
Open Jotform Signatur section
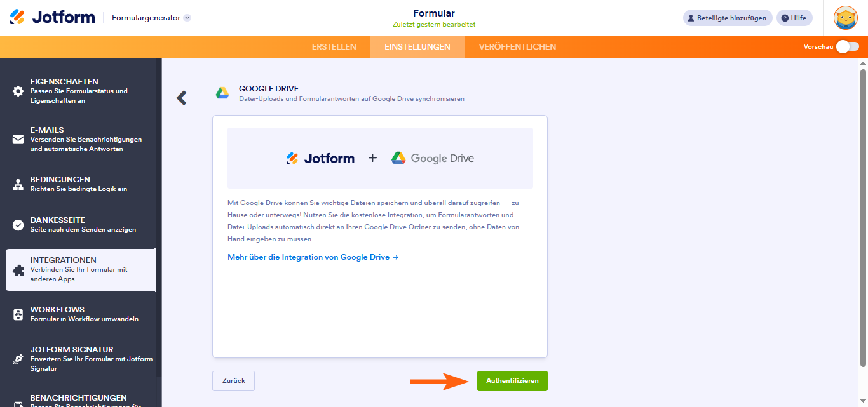81,359
